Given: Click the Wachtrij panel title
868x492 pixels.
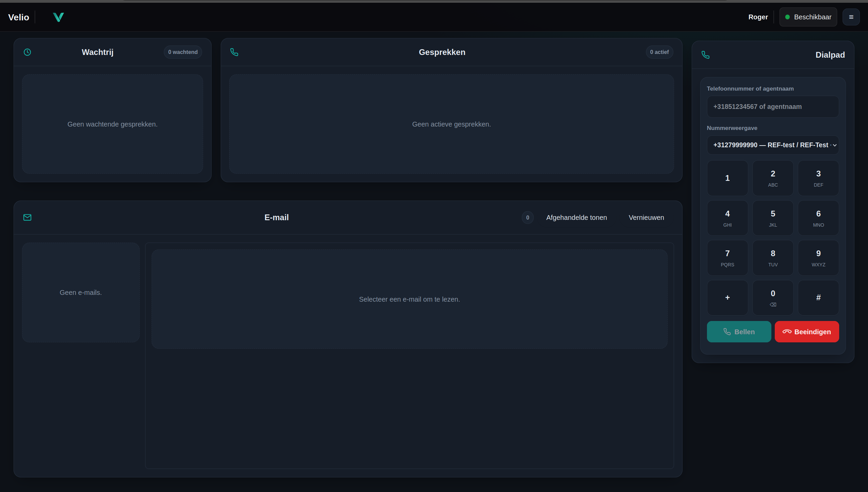Looking at the screenshot, I should [x=98, y=52].
